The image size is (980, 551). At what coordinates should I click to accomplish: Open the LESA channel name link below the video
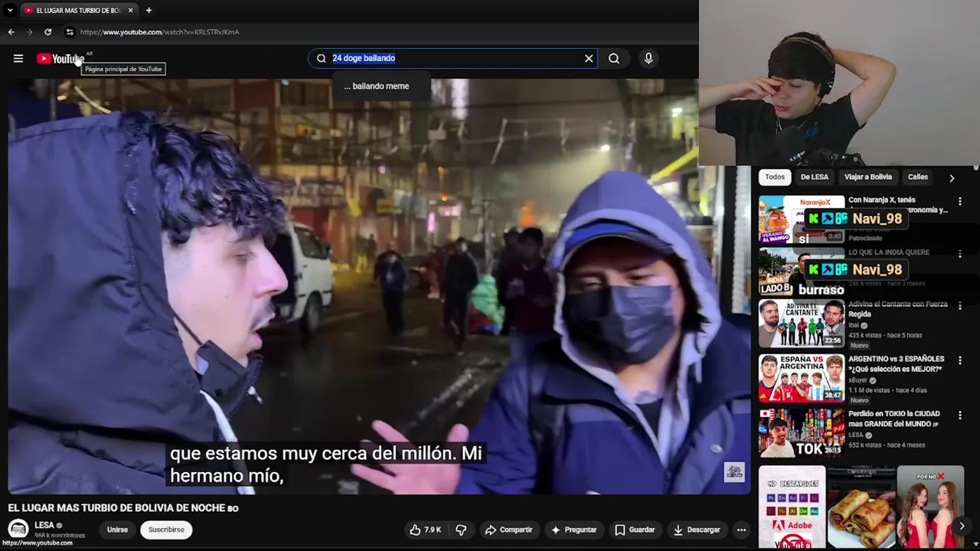point(44,525)
